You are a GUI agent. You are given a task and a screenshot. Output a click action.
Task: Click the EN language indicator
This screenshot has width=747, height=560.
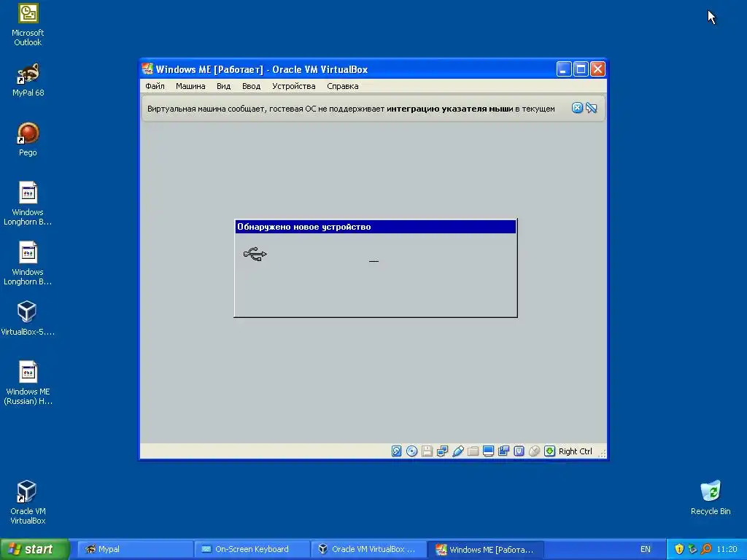click(645, 549)
